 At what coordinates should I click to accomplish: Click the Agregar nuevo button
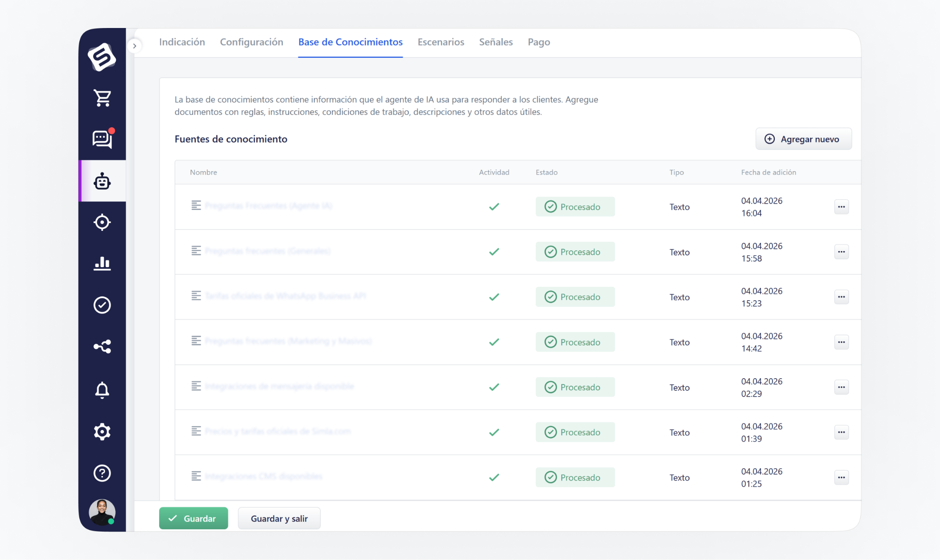pyautogui.click(x=803, y=139)
